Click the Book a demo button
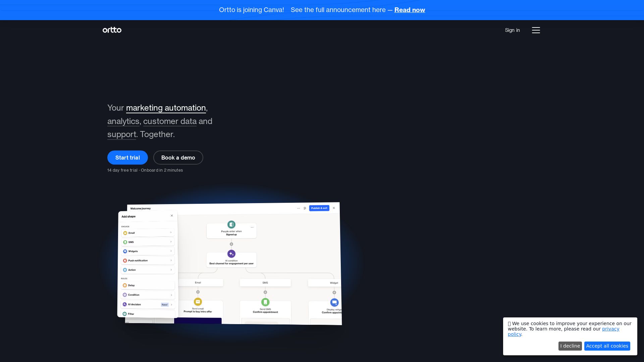 tap(178, 158)
